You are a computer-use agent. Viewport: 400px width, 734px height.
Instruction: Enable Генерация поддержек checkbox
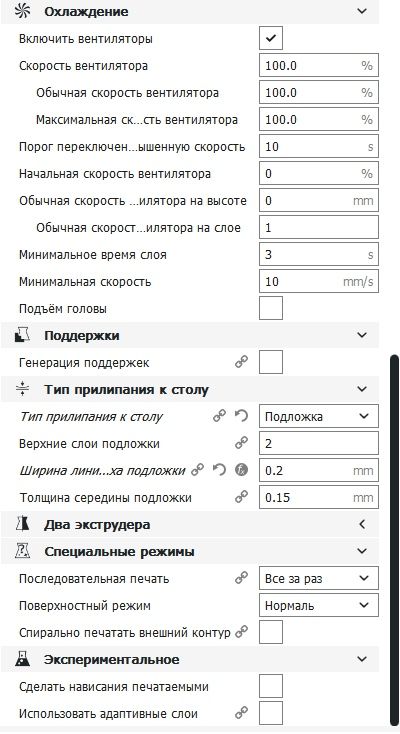pyautogui.click(x=271, y=362)
